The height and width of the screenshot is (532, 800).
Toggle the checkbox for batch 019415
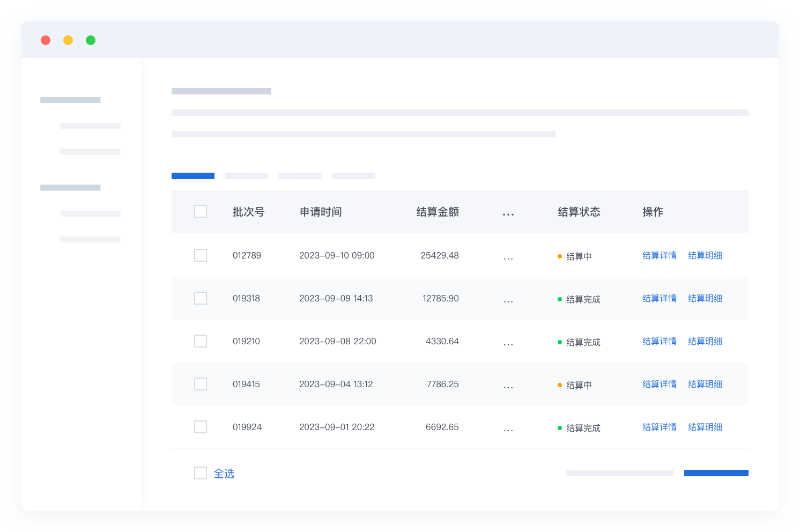click(x=201, y=384)
